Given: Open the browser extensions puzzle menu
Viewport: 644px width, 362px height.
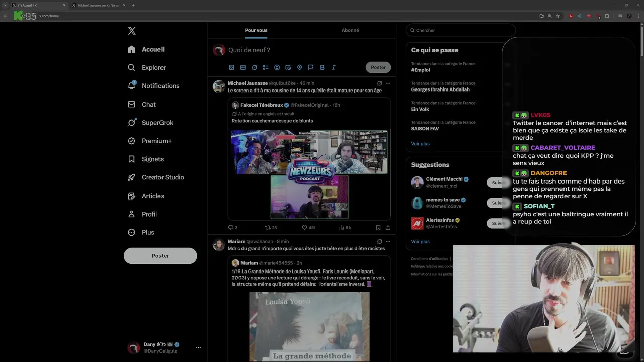Looking at the screenshot, I should pyautogui.click(x=607, y=16).
